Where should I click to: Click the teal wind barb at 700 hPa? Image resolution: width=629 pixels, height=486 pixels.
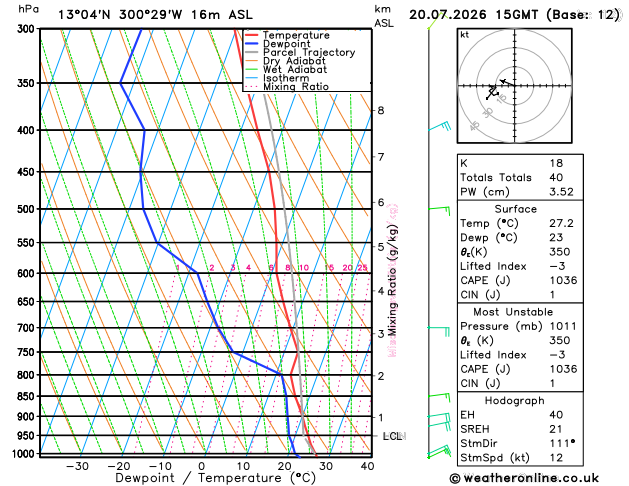coord(439,332)
